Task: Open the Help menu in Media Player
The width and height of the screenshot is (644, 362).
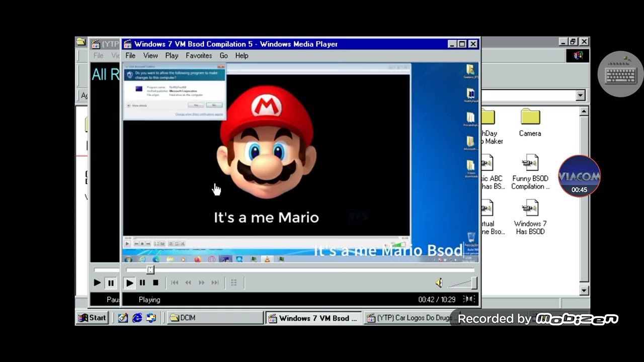Action: pos(242,56)
